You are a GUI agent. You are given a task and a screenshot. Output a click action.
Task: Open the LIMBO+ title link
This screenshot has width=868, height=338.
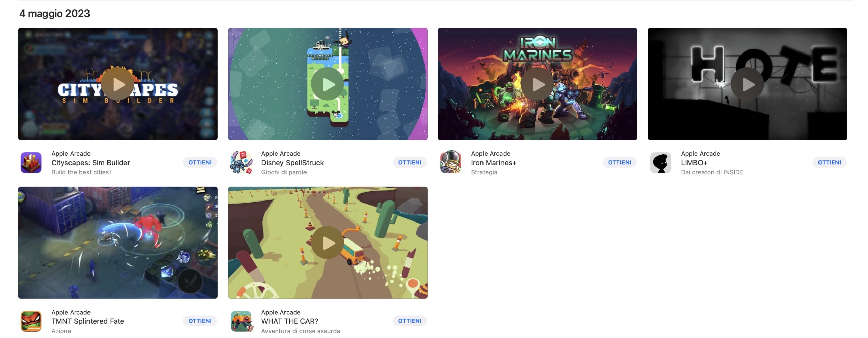(x=694, y=163)
